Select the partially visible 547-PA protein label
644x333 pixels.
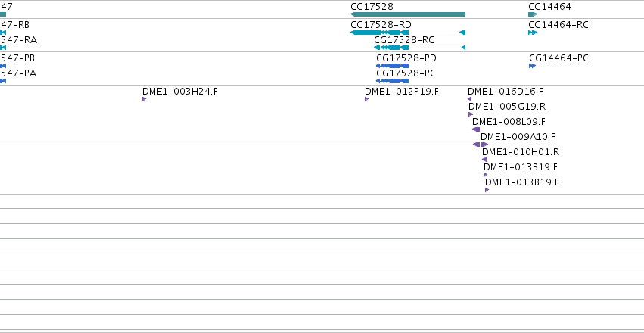18,73
